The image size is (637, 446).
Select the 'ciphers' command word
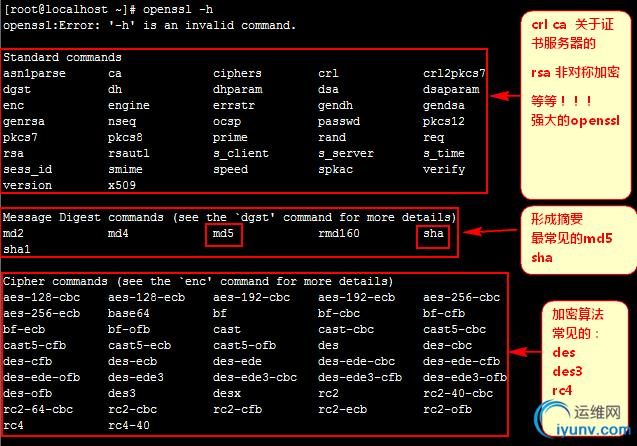click(x=237, y=74)
